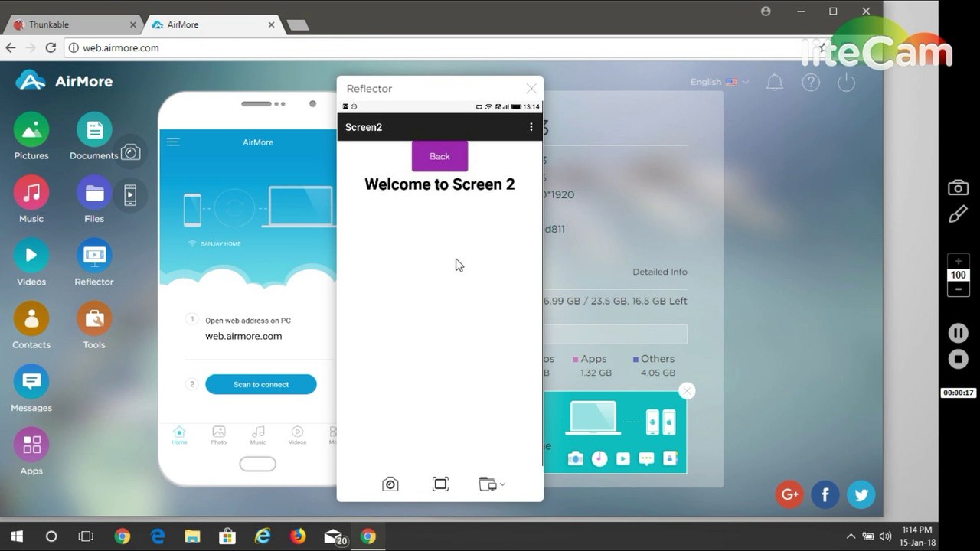Close the promotional banner
This screenshot has width=980, height=551.
pos(687,391)
